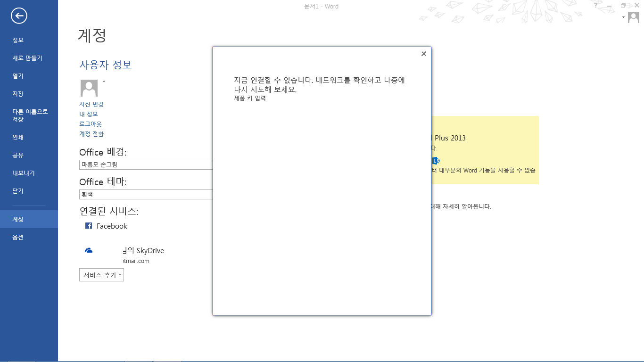Click the 로그아웃 link
The height and width of the screenshot is (362, 644).
point(91,124)
